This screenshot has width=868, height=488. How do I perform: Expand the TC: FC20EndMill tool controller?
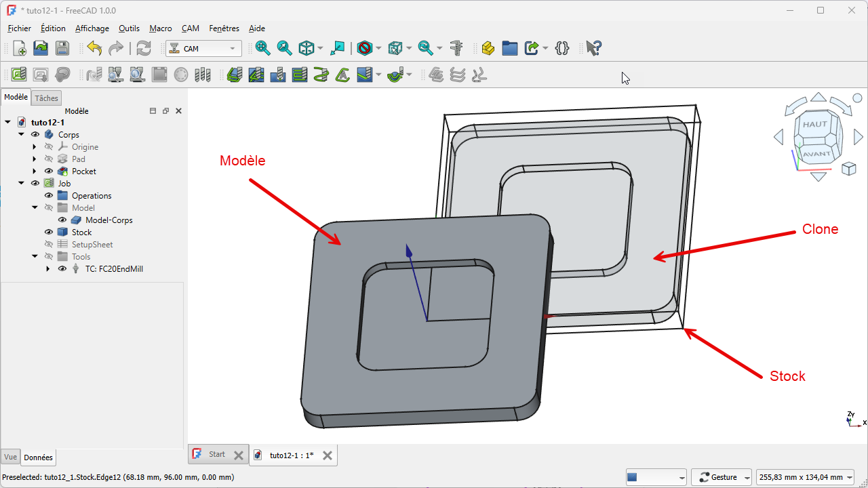point(48,269)
